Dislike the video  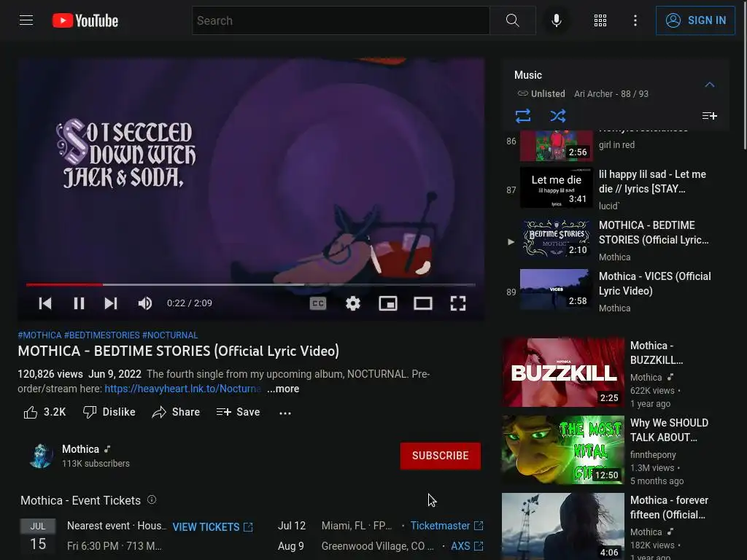[109, 412]
